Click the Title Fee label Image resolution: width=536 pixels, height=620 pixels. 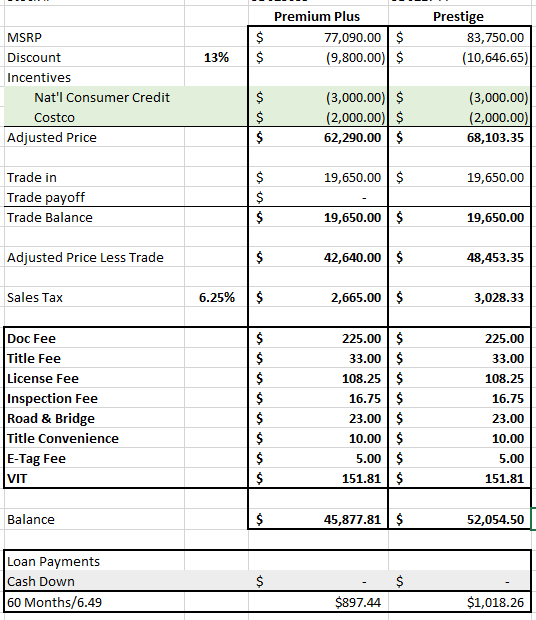click(34, 359)
